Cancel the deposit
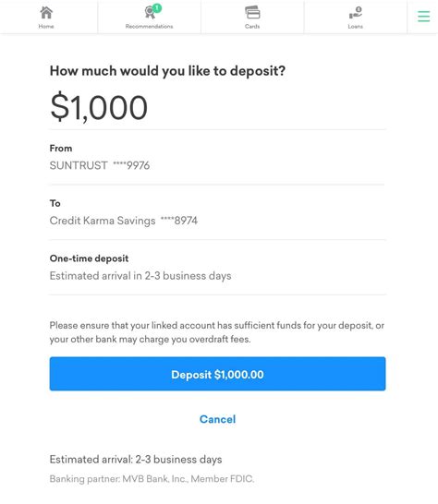 (x=217, y=419)
